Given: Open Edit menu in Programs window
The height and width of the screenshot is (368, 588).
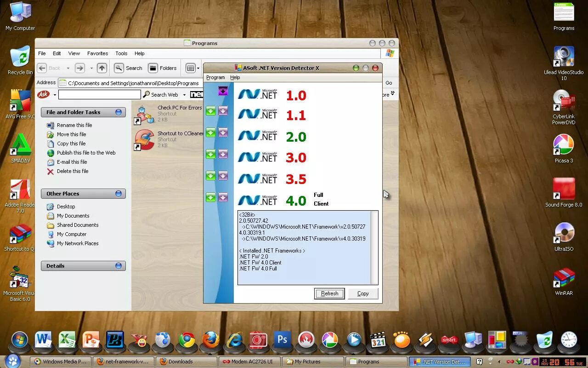Looking at the screenshot, I should pos(57,53).
